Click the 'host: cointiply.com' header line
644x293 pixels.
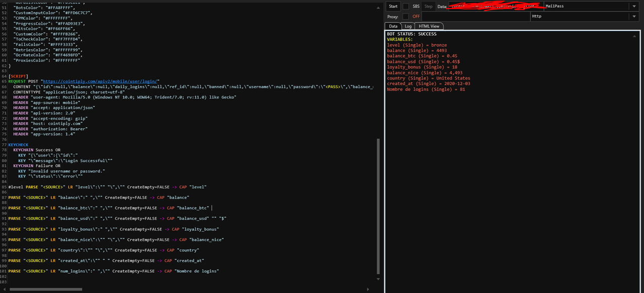[47, 124]
